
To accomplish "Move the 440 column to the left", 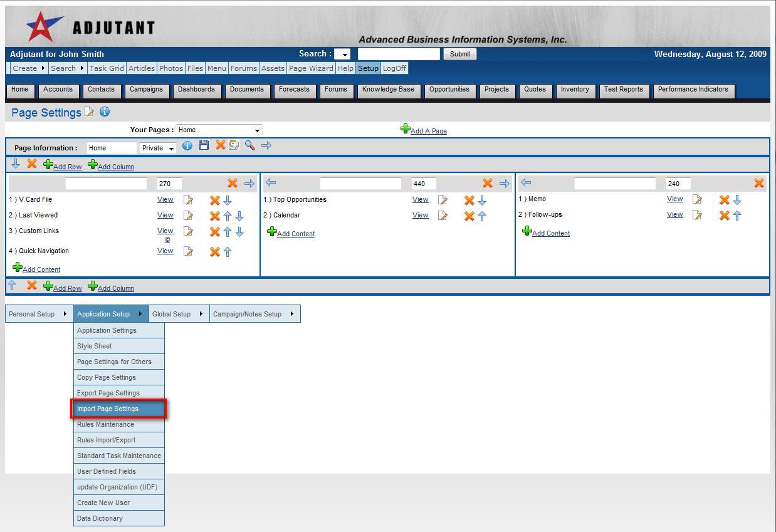I will pyautogui.click(x=271, y=183).
